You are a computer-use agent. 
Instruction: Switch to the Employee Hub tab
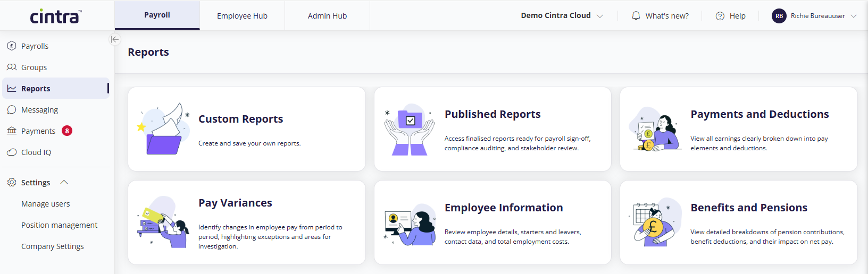(242, 15)
